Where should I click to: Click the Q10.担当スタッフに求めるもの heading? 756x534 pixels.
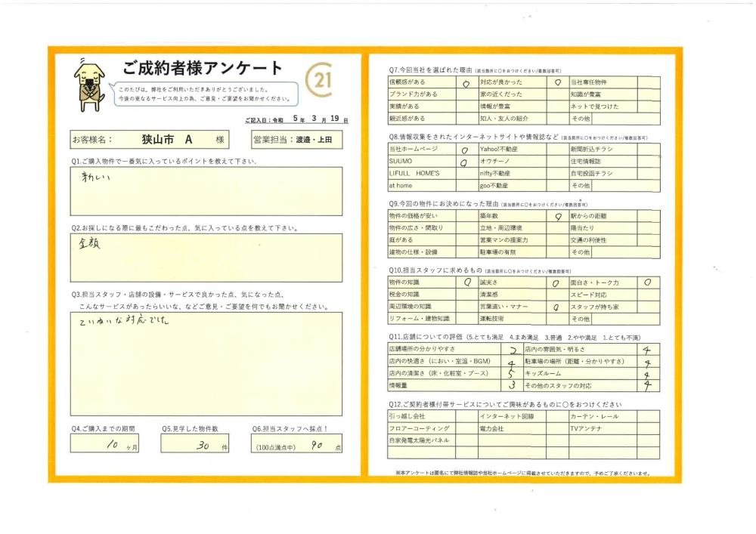coord(435,270)
